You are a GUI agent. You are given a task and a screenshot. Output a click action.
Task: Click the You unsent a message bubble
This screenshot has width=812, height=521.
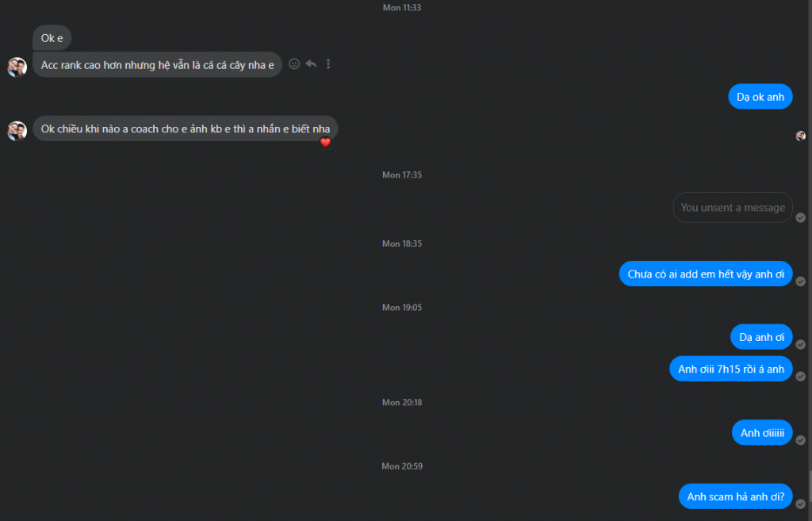(733, 208)
